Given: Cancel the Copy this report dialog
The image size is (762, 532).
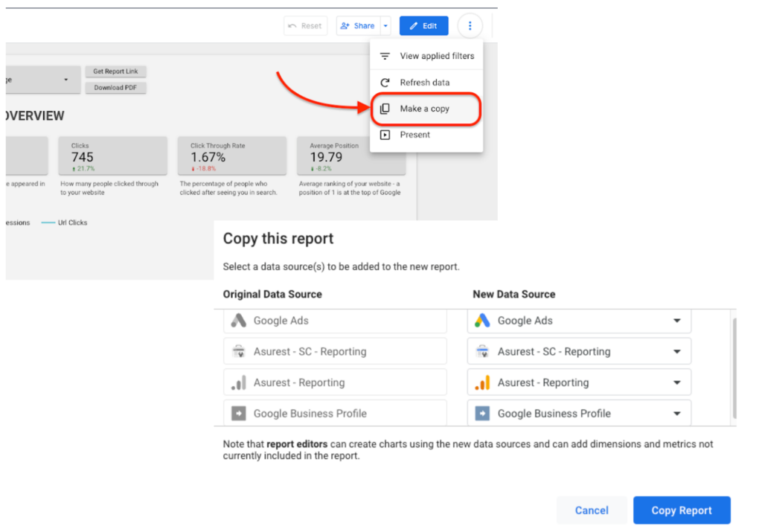Looking at the screenshot, I should [x=592, y=510].
